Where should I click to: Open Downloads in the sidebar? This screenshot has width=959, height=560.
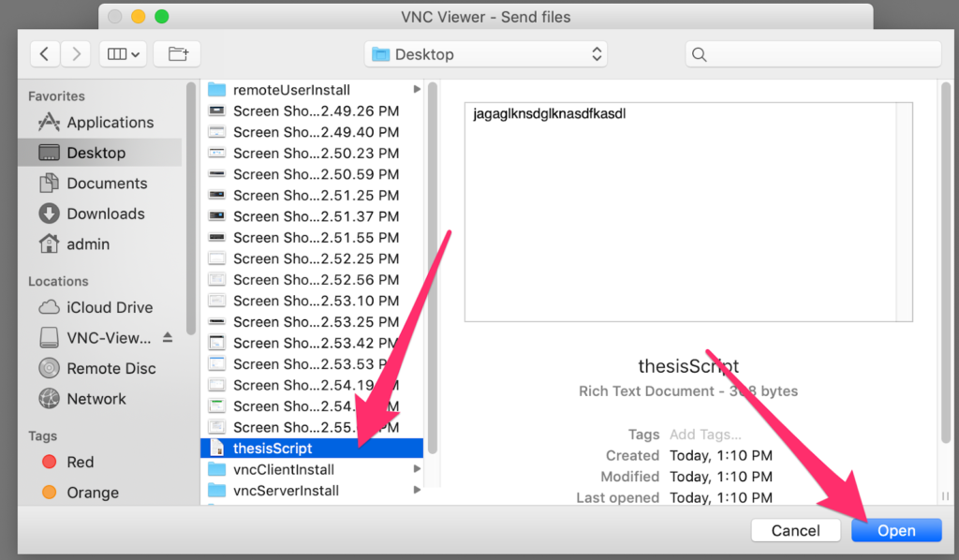100,214
